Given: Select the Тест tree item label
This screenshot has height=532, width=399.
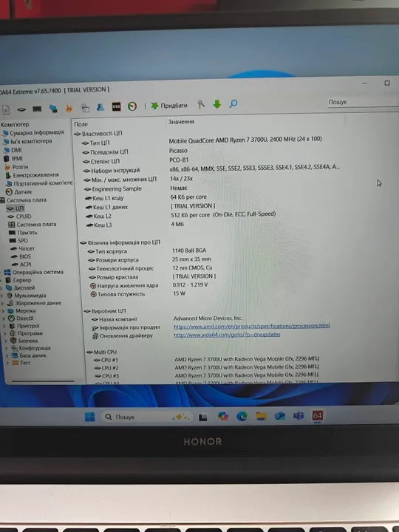Looking at the screenshot, I should (x=25, y=363).
